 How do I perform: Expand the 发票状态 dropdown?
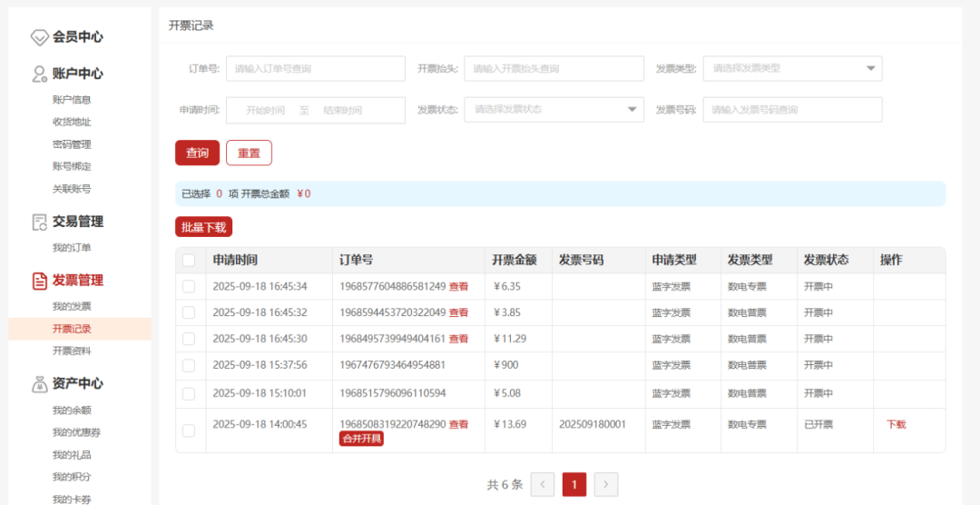pyautogui.click(x=553, y=110)
